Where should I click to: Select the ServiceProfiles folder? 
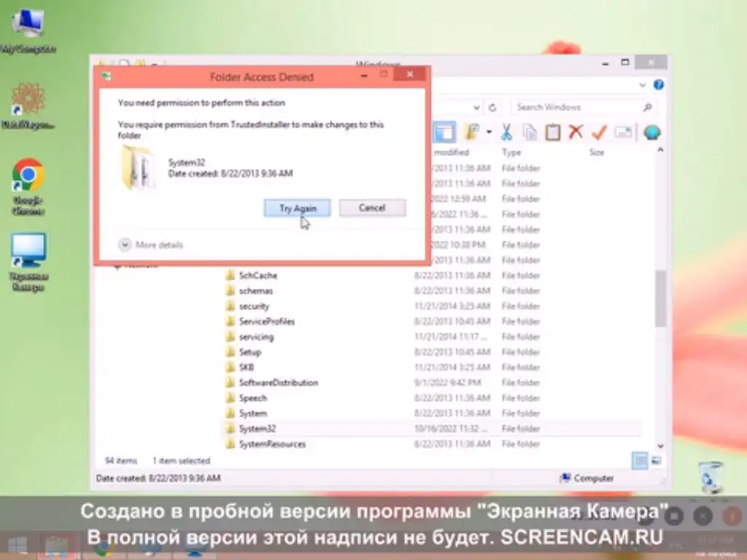pos(266,322)
